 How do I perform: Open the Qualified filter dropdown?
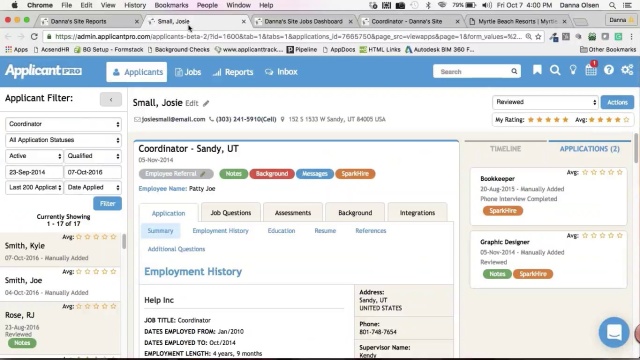coord(93,156)
